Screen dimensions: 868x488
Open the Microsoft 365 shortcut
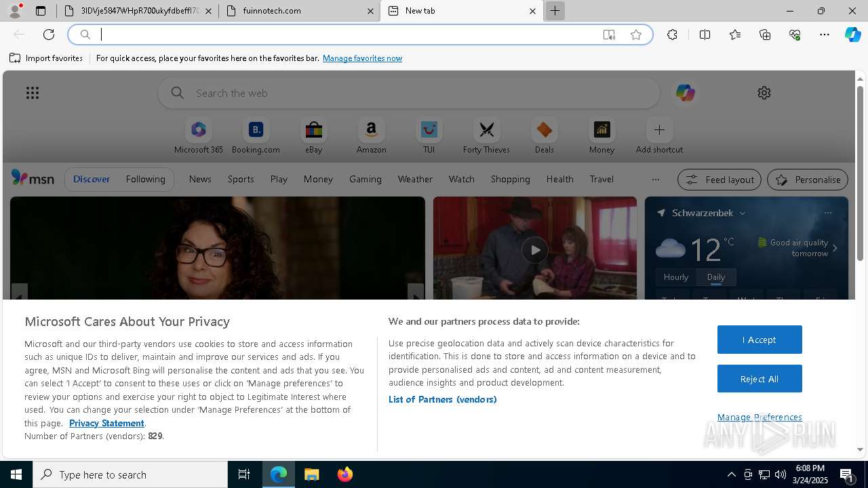[198, 136]
